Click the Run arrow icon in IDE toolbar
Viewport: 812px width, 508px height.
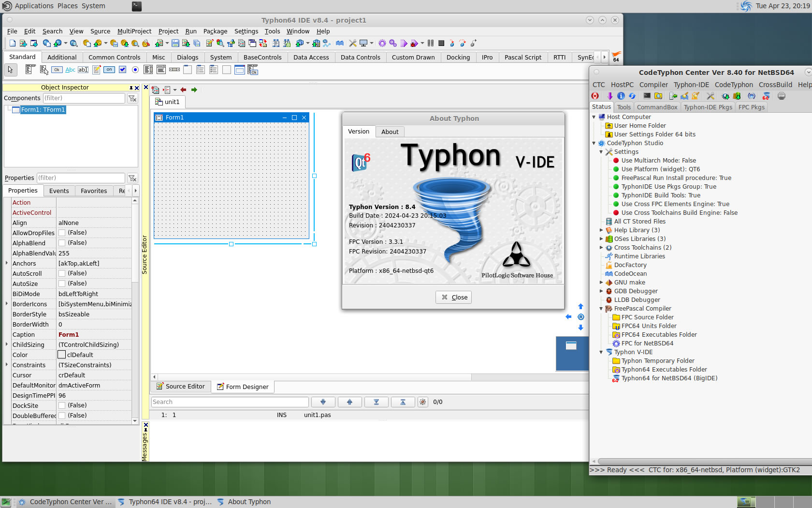(x=404, y=43)
